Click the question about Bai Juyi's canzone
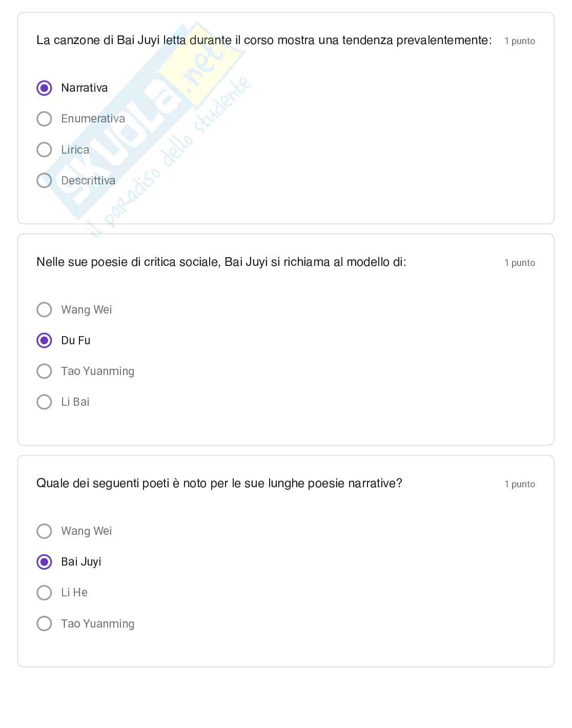 pyautogui.click(x=264, y=40)
